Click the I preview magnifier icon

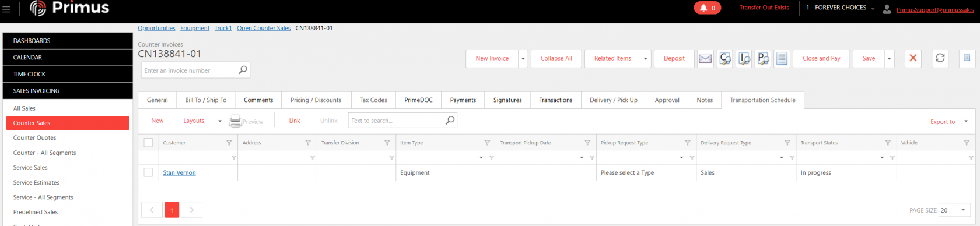744,59
